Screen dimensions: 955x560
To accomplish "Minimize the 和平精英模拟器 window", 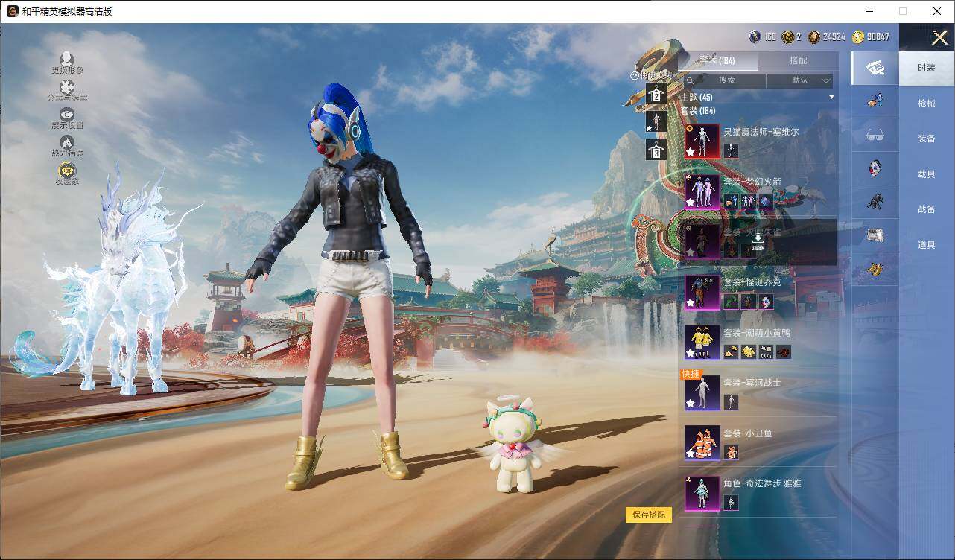I will click(x=869, y=11).
